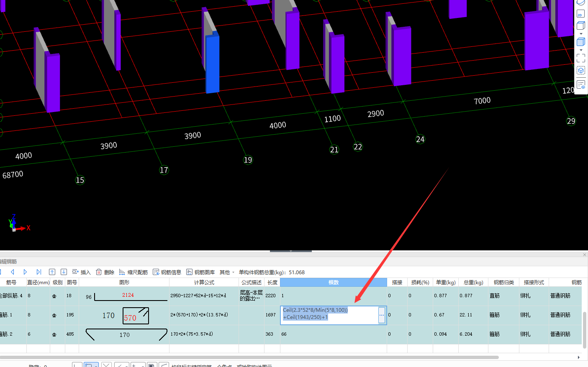588x367 pixels.
Task: Click the 搭接 column header
Action: pos(397,283)
